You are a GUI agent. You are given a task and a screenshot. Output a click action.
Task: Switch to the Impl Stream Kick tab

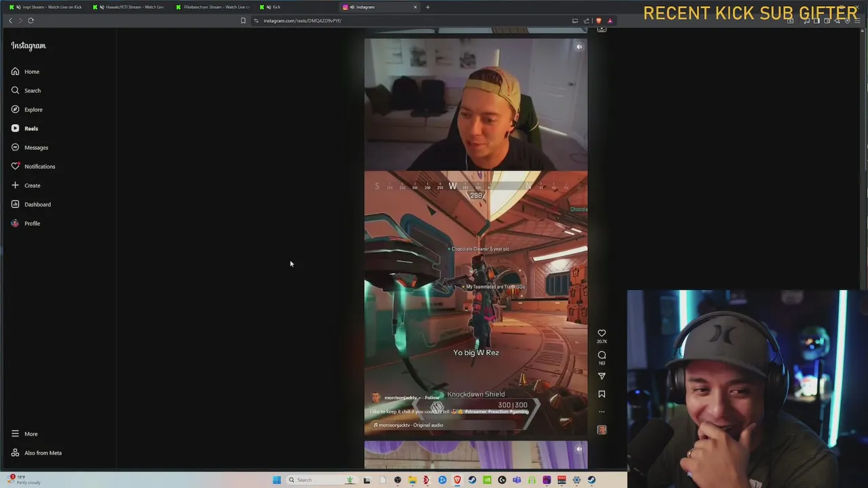coord(45,7)
